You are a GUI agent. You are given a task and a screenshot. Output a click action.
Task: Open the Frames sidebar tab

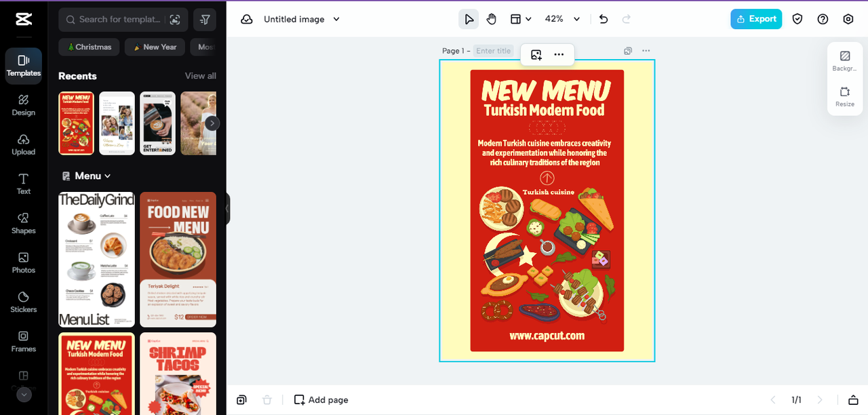pyautogui.click(x=24, y=341)
